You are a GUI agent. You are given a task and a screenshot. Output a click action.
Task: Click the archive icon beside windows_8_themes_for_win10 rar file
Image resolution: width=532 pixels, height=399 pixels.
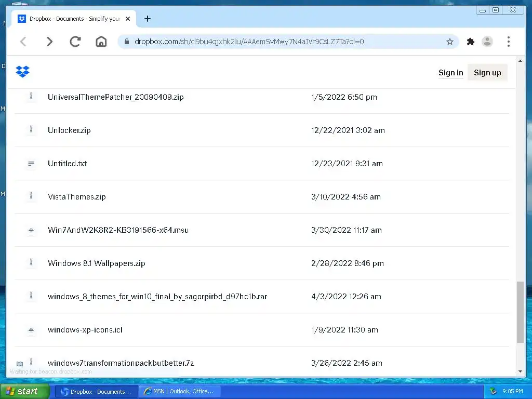pyautogui.click(x=31, y=296)
